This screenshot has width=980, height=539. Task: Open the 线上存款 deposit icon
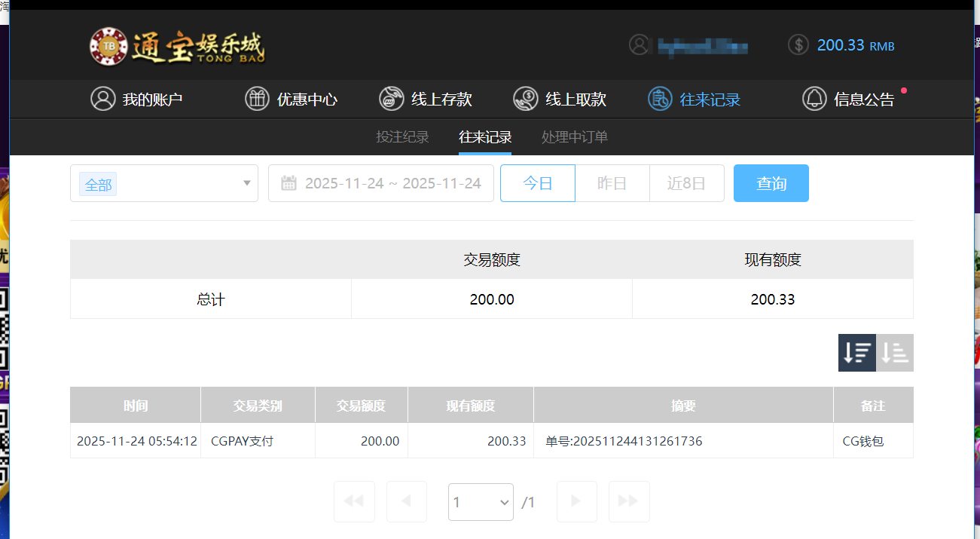392,98
